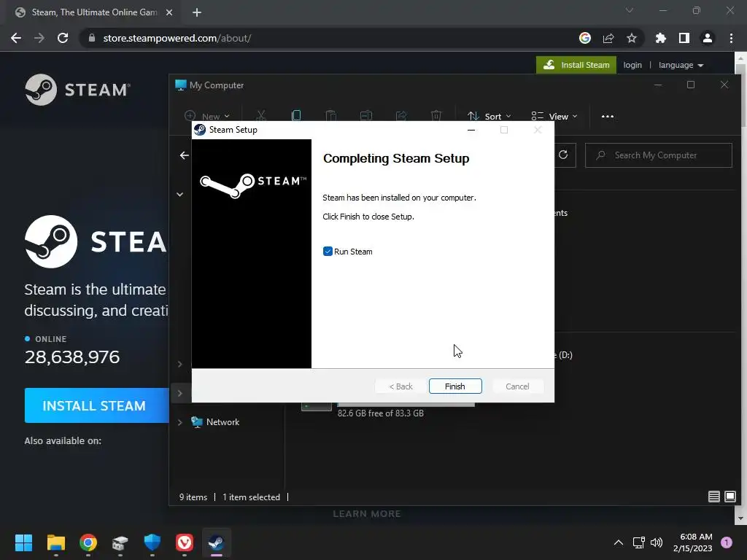Share this page icon in Chrome
The width and height of the screenshot is (747, 560).
pyautogui.click(x=608, y=38)
